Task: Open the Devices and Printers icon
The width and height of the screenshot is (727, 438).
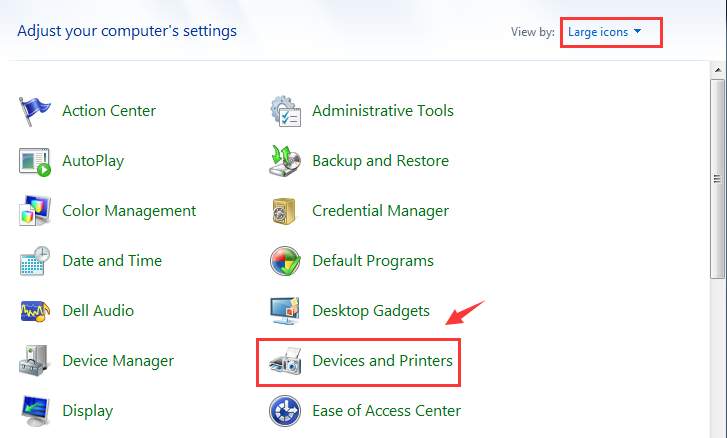Action: (285, 361)
